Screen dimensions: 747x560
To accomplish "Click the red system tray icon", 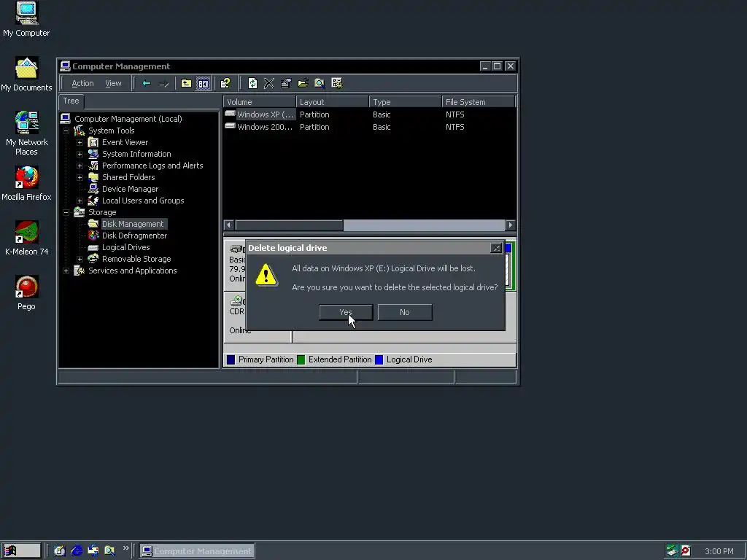I will (686, 551).
